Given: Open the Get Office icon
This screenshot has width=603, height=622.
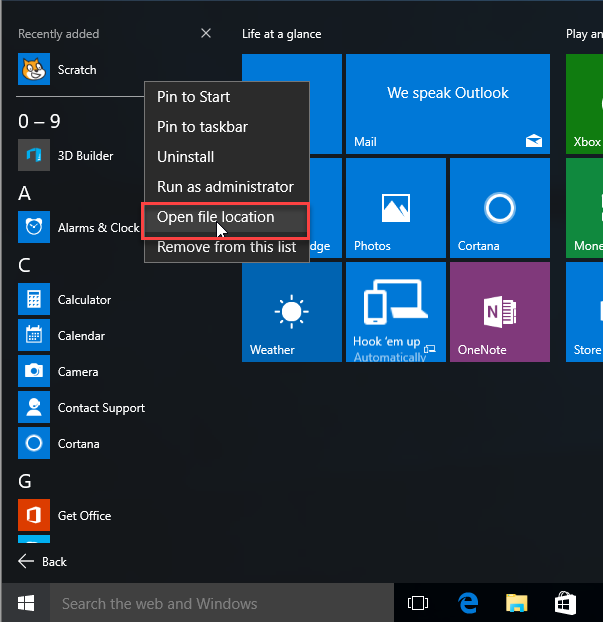Looking at the screenshot, I should coord(34,515).
